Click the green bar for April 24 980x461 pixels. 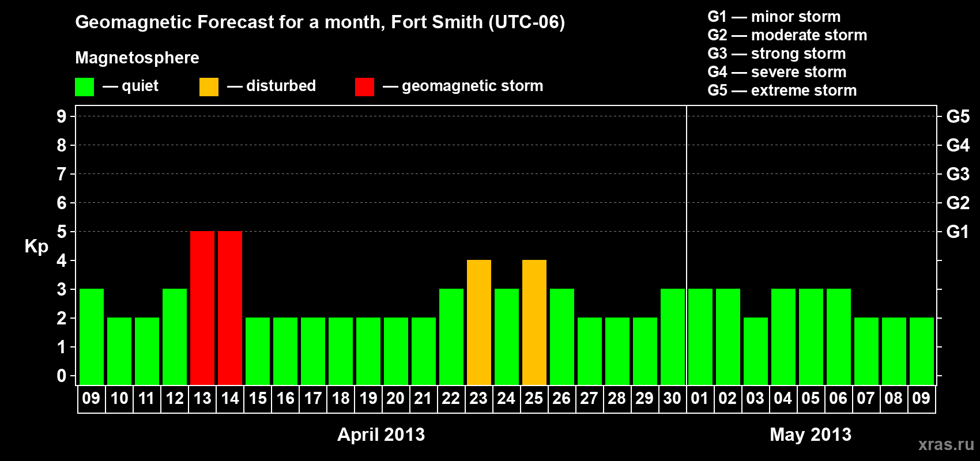tap(507, 337)
